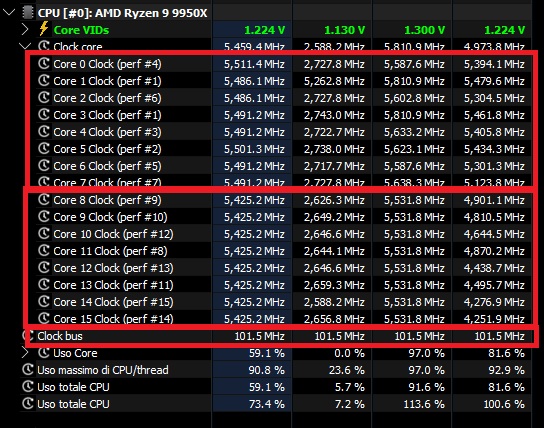Select the Core 15 Clock (perf #14) label
This screenshot has height=428, width=544.
(x=113, y=319)
